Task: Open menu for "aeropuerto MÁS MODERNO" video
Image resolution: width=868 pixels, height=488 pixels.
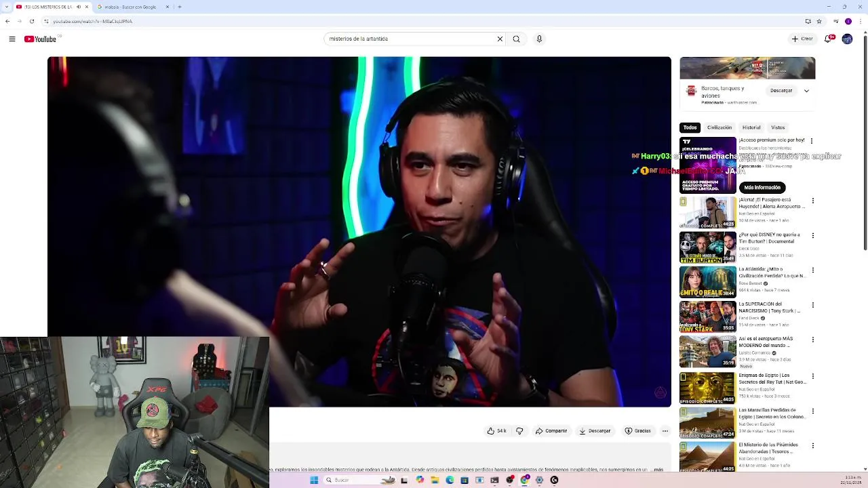Action: [812, 340]
